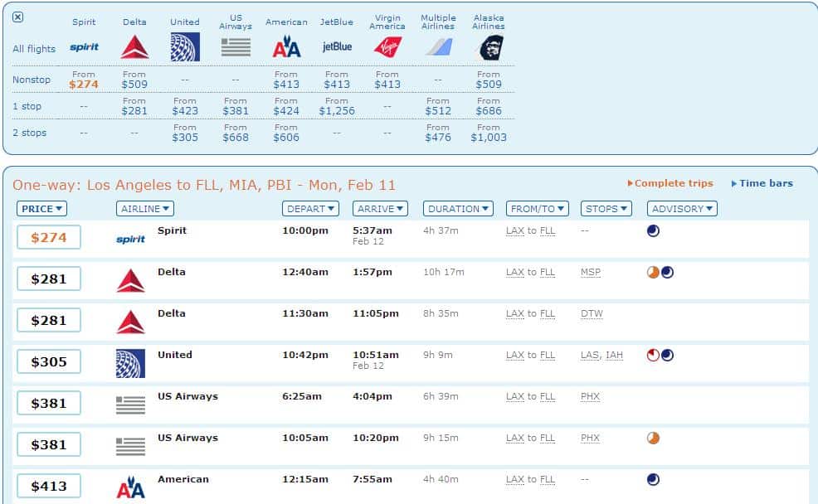Image resolution: width=818 pixels, height=504 pixels.
Task: Select the $381 US Airways 10:05am price button
Action: click(48, 444)
